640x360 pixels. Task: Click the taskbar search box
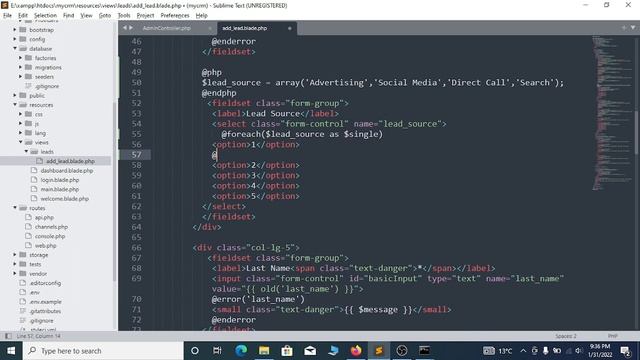coord(103,351)
